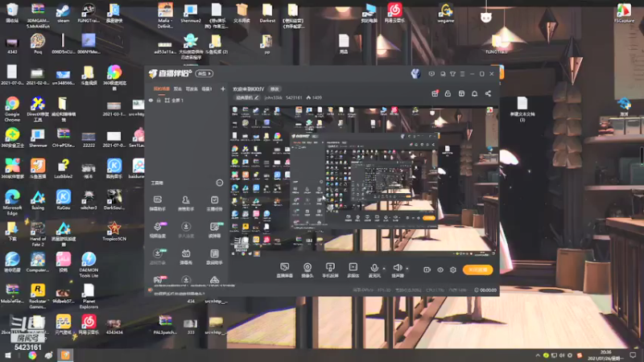Screen dimensions: 644x362
Task: Open Google Chrome desktop shortcut
Action: click(x=12, y=109)
